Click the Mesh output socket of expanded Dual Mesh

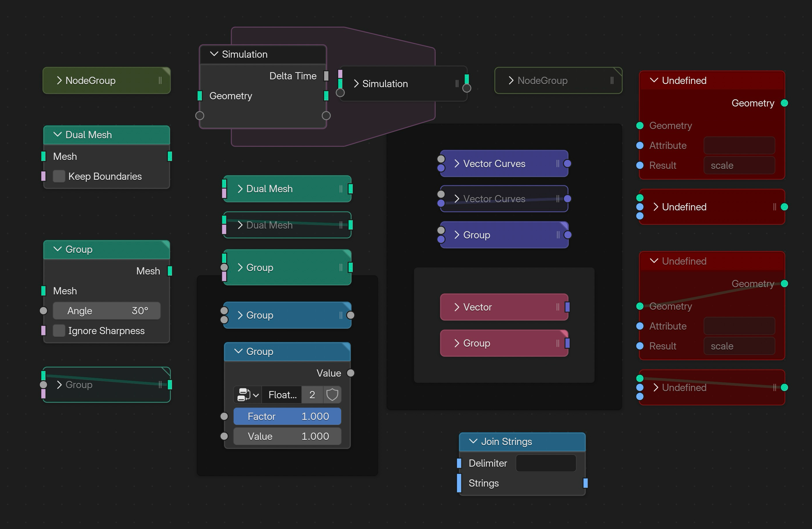point(170,156)
